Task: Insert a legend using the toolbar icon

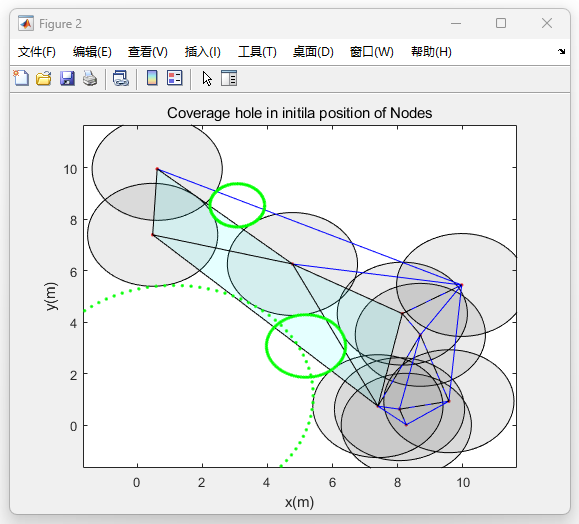Action: [174, 78]
